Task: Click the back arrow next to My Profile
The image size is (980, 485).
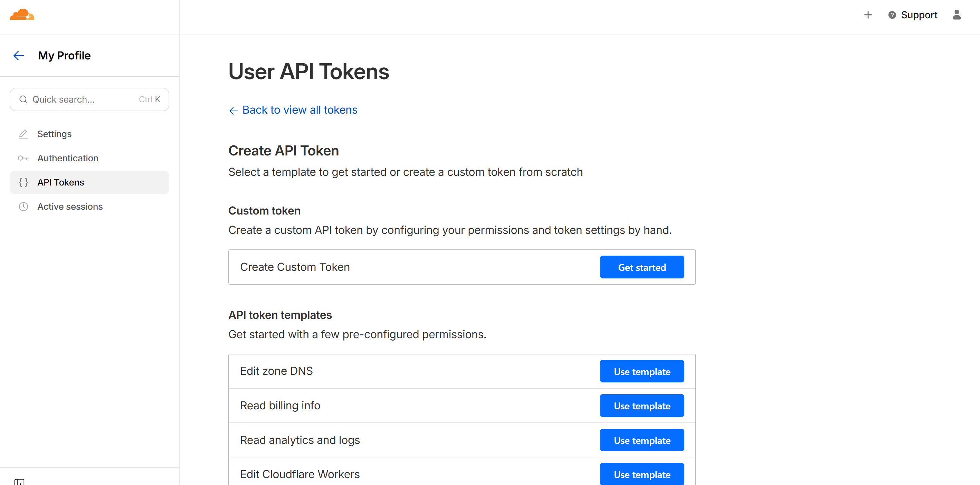Action: 18,56
